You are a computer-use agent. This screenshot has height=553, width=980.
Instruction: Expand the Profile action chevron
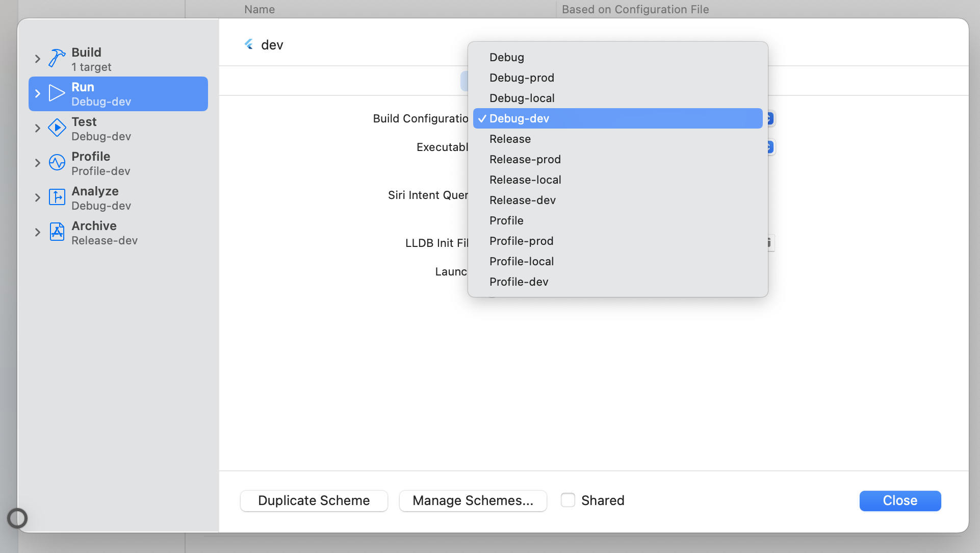(37, 163)
